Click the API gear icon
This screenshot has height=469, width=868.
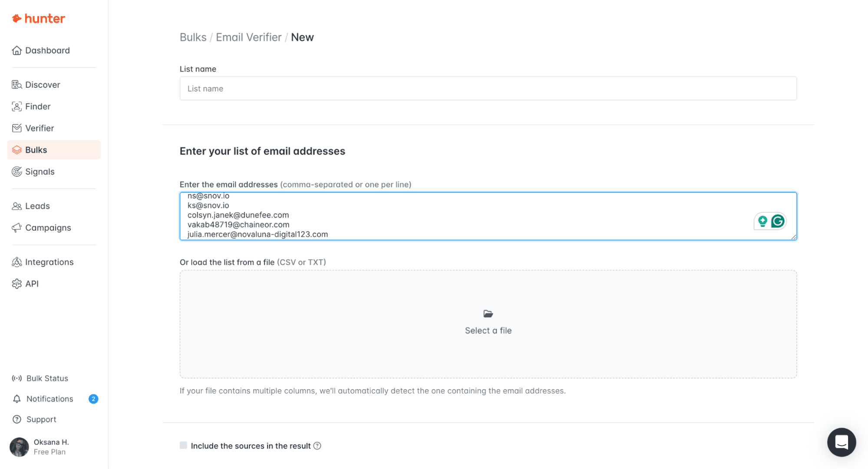pos(17,284)
